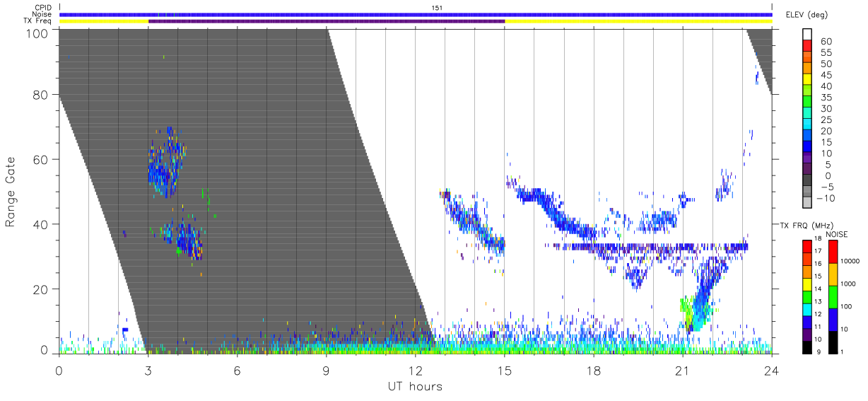This screenshot has height=401, width=868.
Task: Click the blue Noise strip above the plot
Action: (416, 14)
